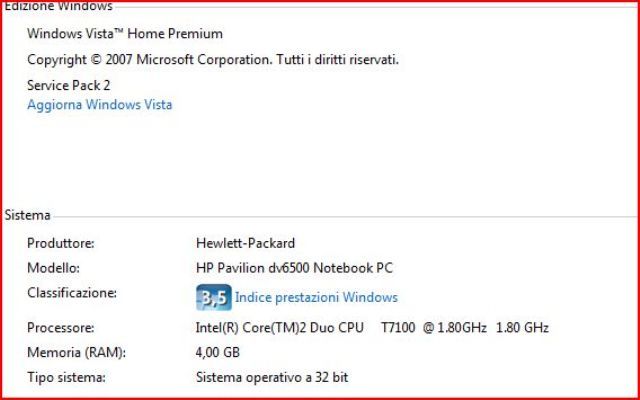This screenshot has width=640, height=400.
Task: Open the Indice prestazioni Windows link
Action: (x=316, y=297)
